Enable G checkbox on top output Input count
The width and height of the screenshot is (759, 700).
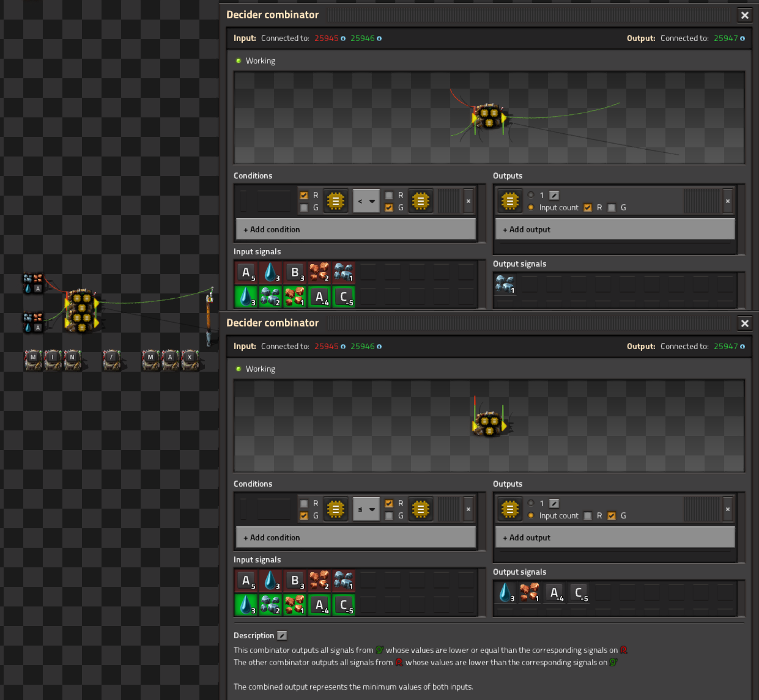(x=612, y=208)
